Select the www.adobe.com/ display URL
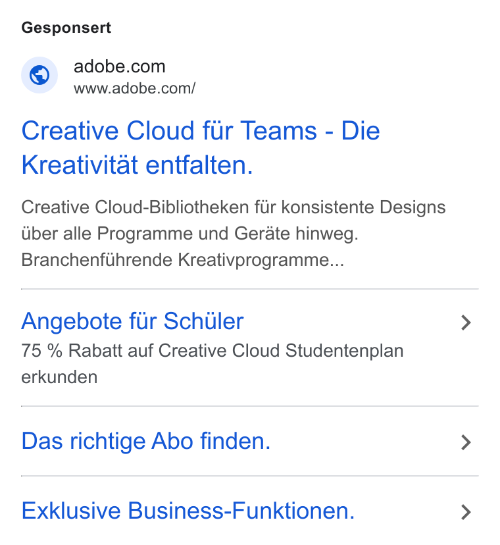 pyautogui.click(x=134, y=88)
